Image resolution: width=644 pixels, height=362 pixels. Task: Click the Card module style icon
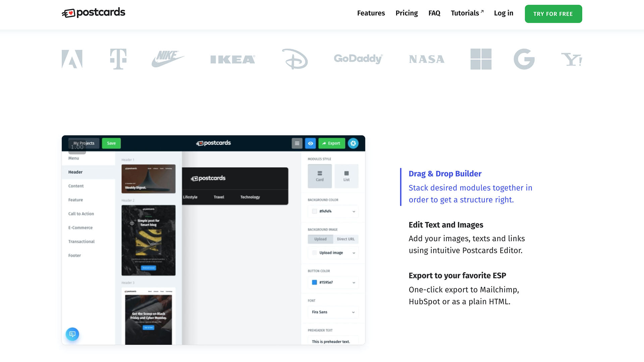coord(320,176)
